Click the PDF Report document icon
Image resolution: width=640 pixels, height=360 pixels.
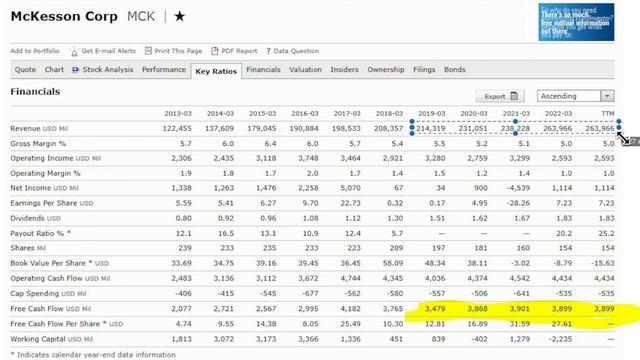pos(215,51)
